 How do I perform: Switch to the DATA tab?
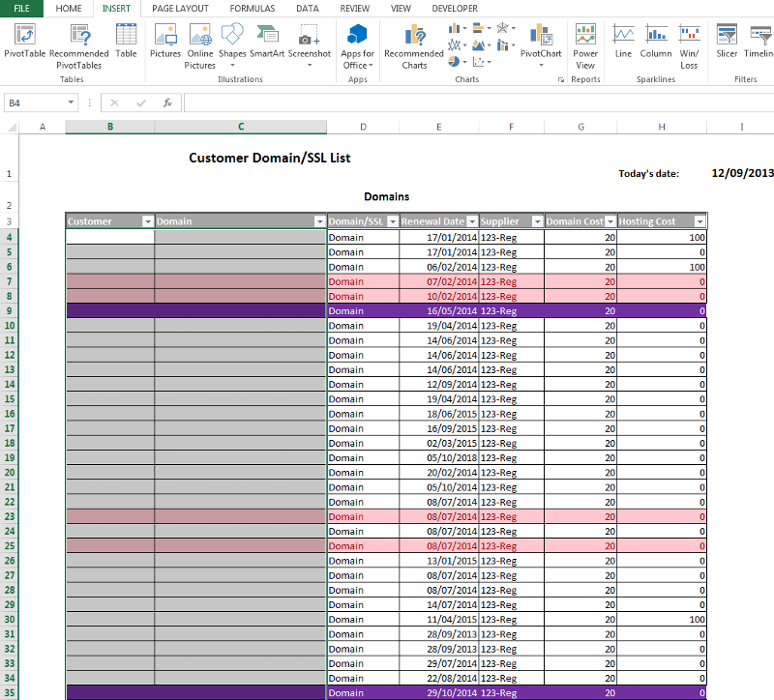(x=308, y=9)
